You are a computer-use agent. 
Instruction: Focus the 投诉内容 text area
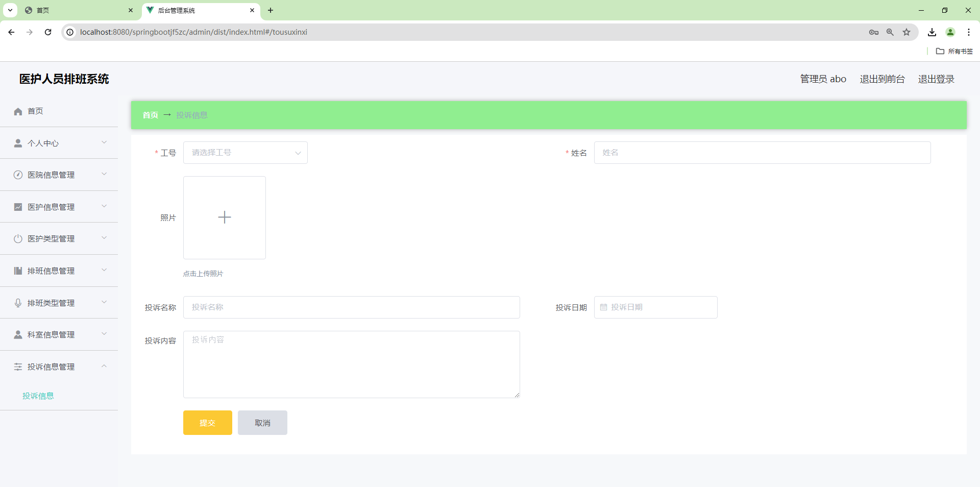(352, 364)
